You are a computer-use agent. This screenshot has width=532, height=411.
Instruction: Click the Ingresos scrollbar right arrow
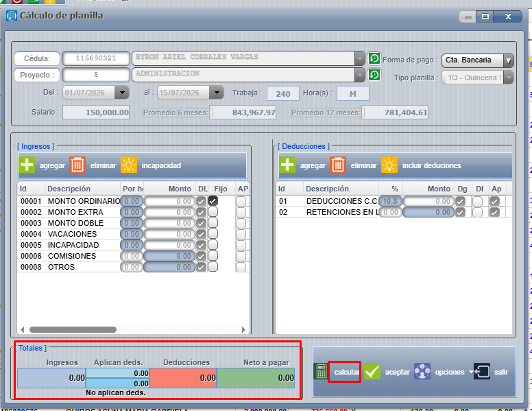[243, 329]
